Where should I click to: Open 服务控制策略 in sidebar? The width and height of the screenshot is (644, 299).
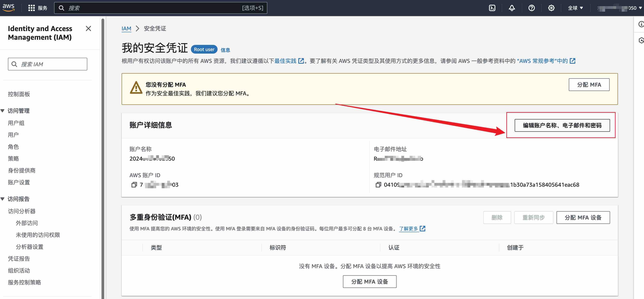pyautogui.click(x=24, y=282)
